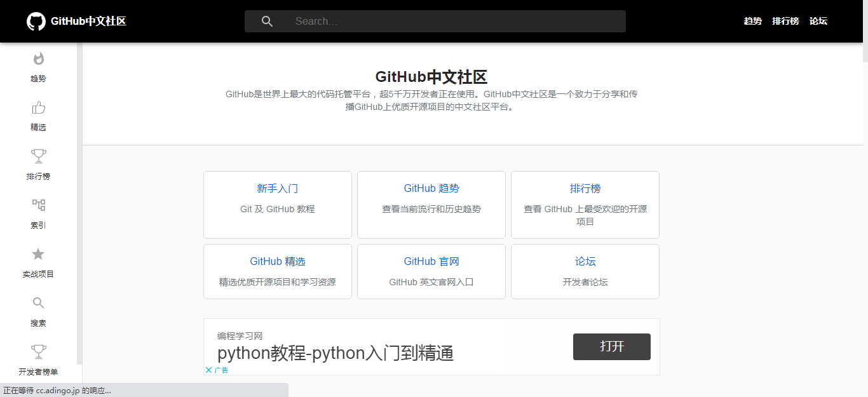The width and height of the screenshot is (868, 397).
Task: Click the 广告 ad label
Action: tap(221, 370)
